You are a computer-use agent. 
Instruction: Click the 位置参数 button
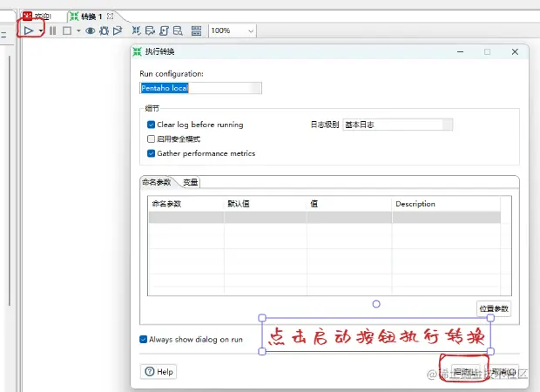[494, 308]
